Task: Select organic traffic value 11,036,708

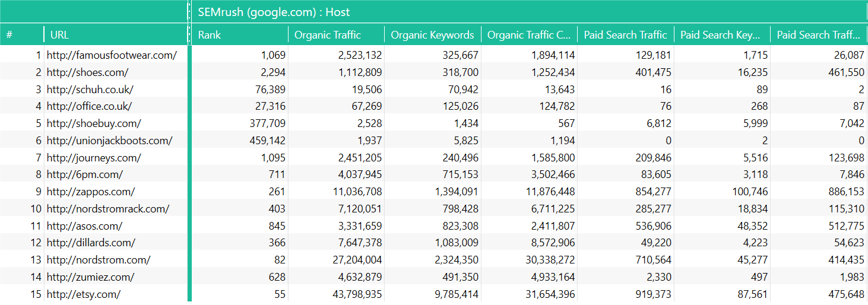Action: (x=357, y=192)
